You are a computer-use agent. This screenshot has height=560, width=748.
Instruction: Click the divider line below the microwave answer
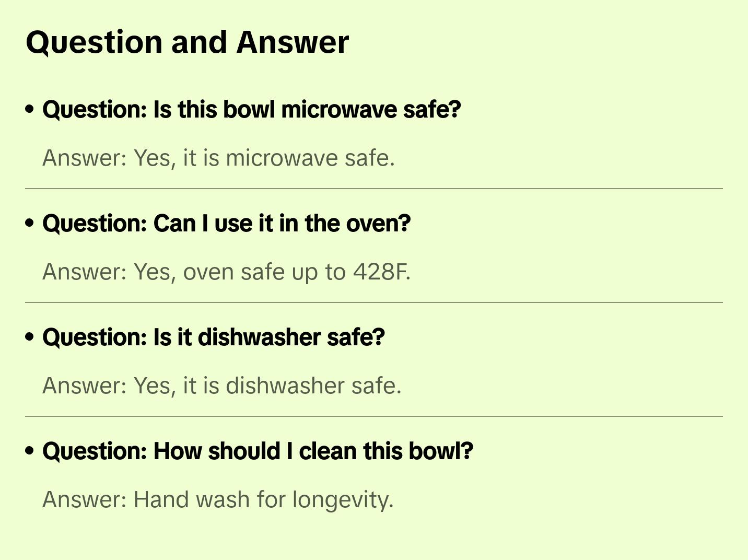tap(374, 189)
